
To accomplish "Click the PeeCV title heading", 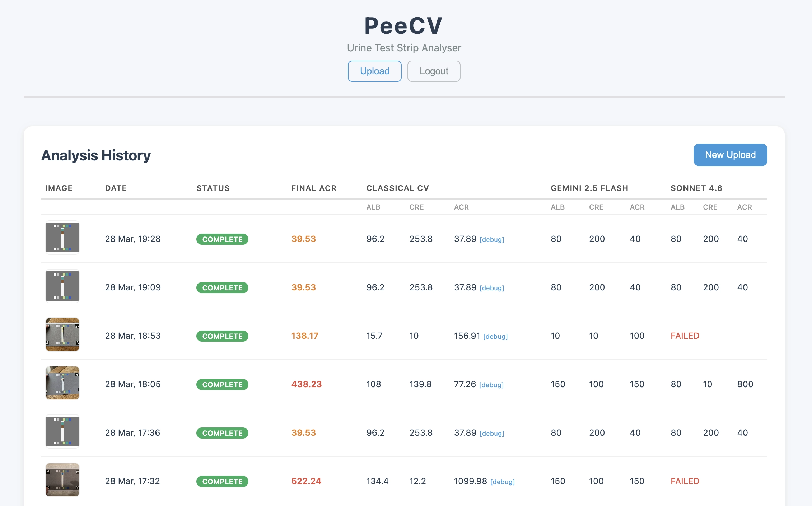I will pyautogui.click(x=403, y=26).
